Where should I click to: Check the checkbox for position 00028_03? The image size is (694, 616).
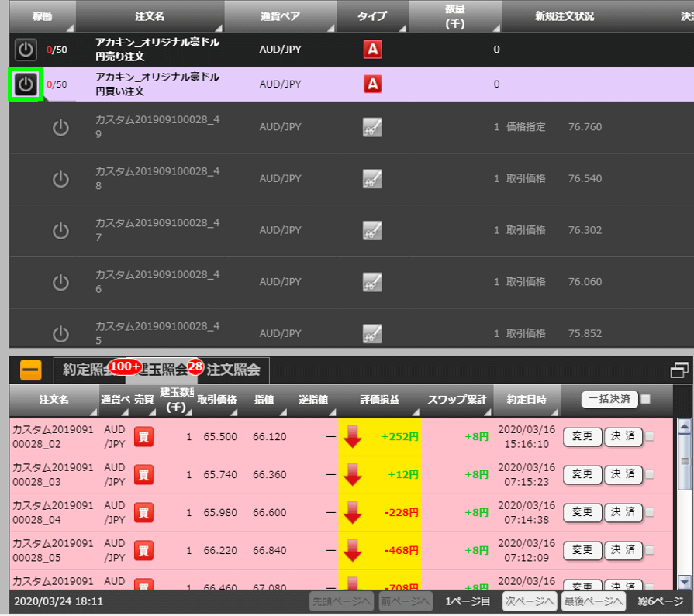pos(650,475)
